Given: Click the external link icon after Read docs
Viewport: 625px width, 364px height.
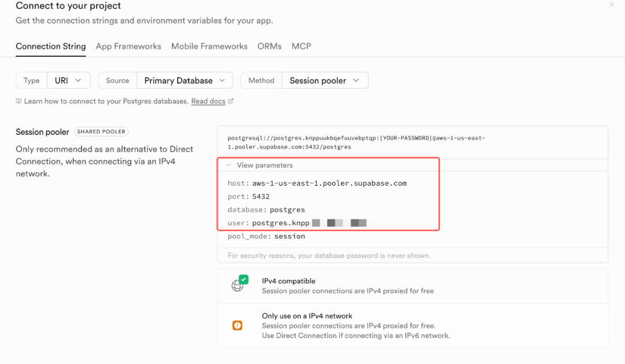Looking at the screenshot, I should click(x=231, y=101).
